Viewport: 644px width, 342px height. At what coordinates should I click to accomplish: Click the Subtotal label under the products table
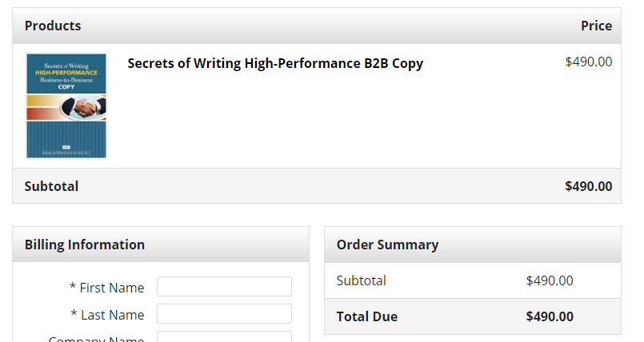51,186
